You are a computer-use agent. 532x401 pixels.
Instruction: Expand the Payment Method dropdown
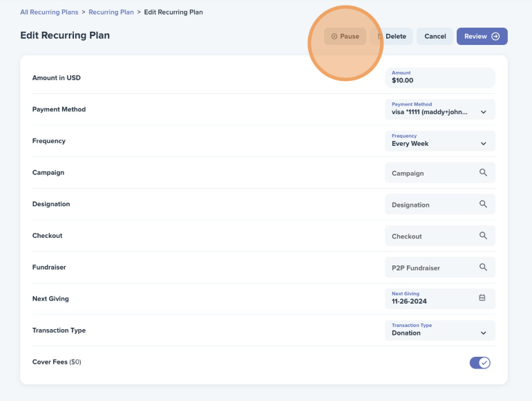click(440, 109)
